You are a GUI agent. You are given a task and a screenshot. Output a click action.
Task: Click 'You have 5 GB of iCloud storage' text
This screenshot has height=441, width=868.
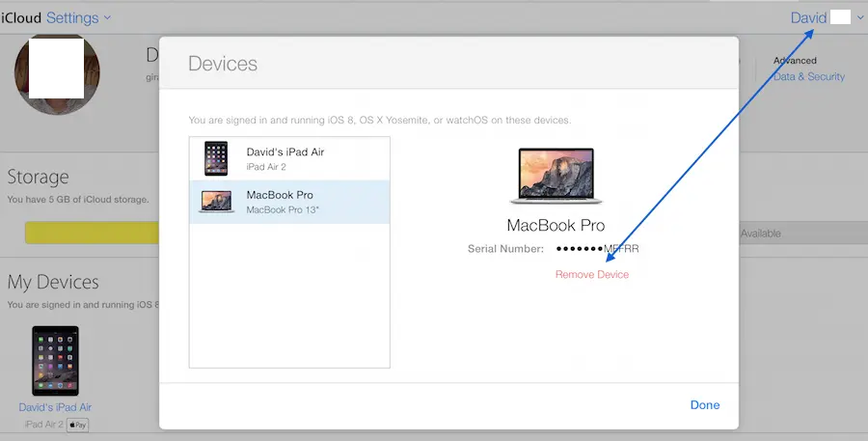[x=78, y=200]
